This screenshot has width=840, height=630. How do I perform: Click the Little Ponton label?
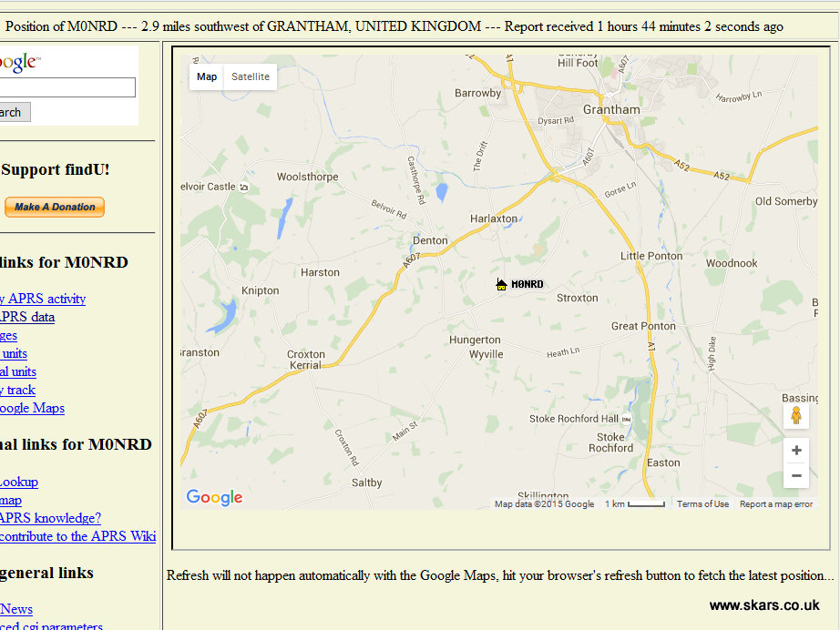point(651,256)
